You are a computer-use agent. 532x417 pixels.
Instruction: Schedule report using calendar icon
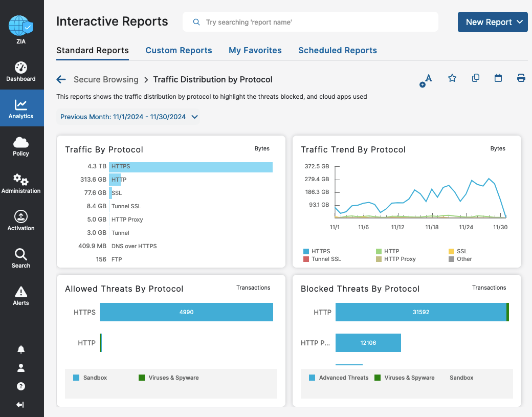click(498, 78)
